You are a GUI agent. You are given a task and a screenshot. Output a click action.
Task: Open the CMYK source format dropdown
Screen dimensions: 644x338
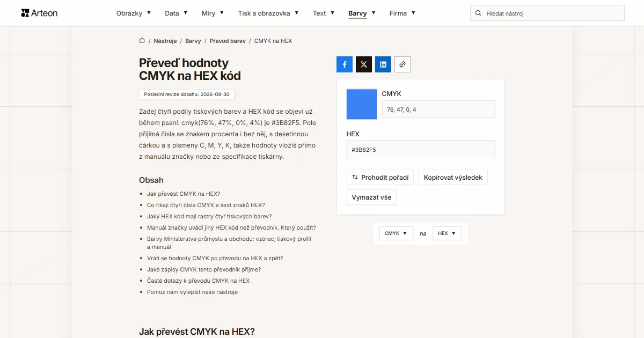point(396,233)
